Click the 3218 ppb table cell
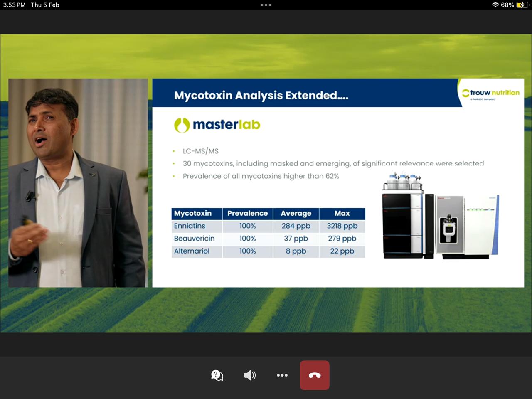This screenshot has height=399, width=532. (x=342, y=226)
